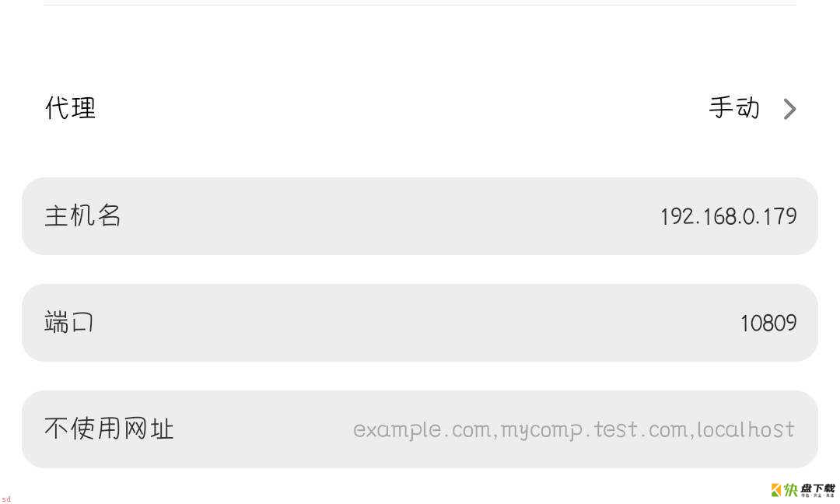Click the mycomp.test.com portion of the placeholder

click(594, 431)
